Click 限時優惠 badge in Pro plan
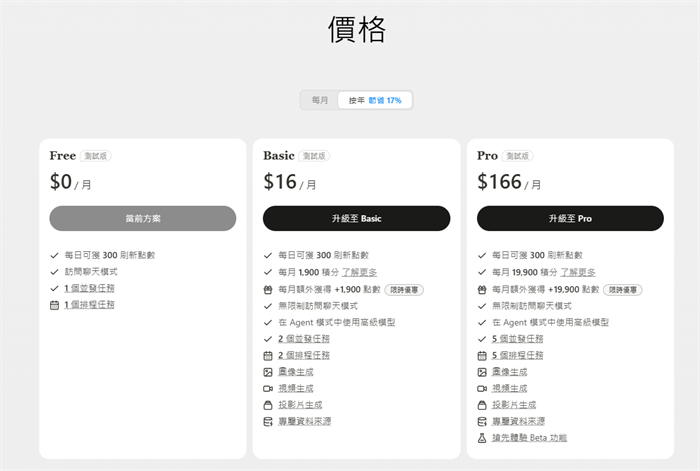Screen dimensions: 700x471 click(623, 290)
